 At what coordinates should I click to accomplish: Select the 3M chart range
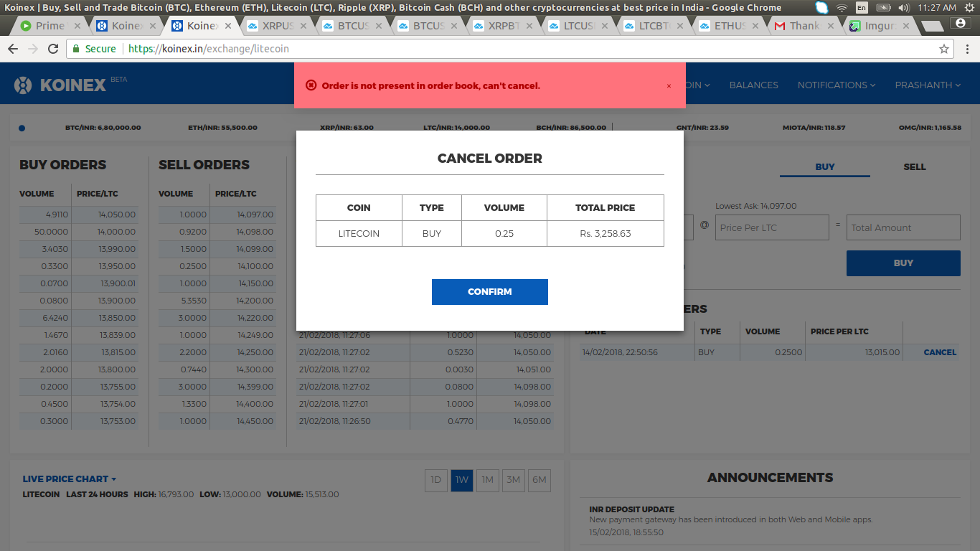coord(513,480)
